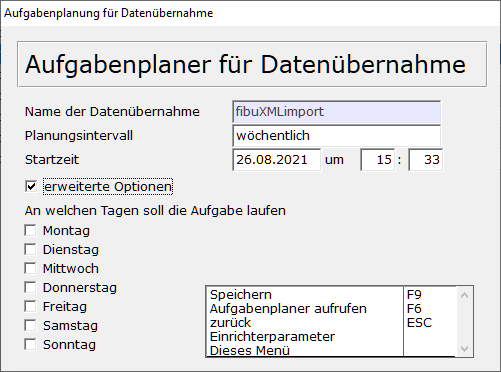Toggle the Freitag checkbox

30,306
